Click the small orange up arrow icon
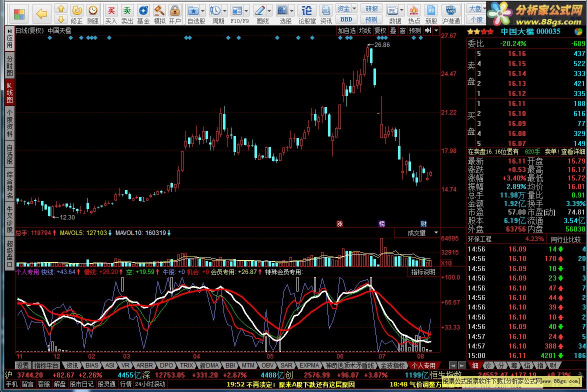Screen dimensions: 587x392 (x=61, y=8)
